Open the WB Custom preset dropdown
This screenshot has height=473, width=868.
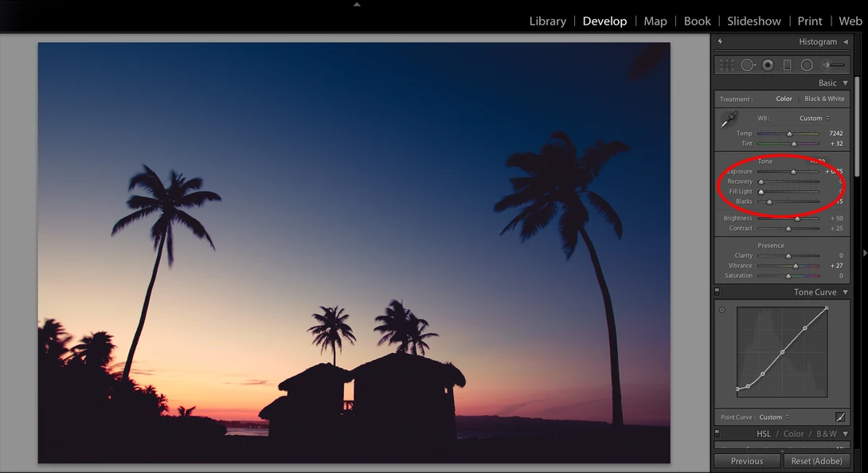pyautogui.click(x=814, y=118)
